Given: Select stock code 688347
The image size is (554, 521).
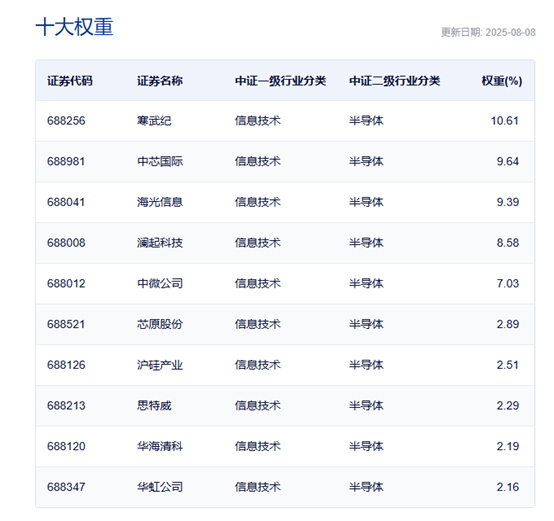Looking at the screenshot, I should (66, 487).
